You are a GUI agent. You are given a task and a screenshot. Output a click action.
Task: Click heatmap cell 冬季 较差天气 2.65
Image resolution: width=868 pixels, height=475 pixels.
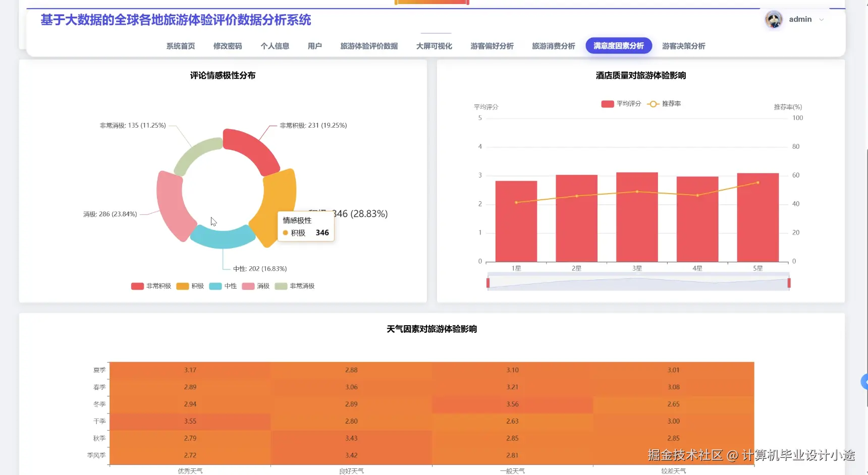pyautogui.click(x=674, y=404)
